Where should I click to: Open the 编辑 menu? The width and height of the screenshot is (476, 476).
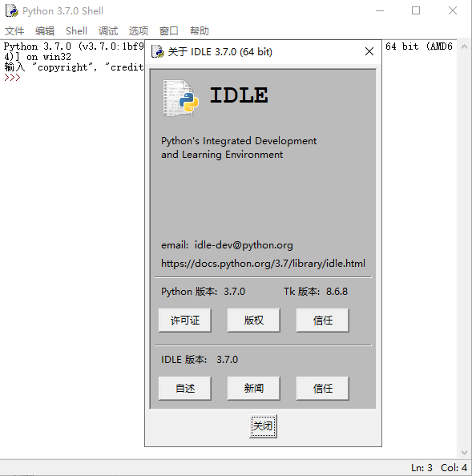45,31
